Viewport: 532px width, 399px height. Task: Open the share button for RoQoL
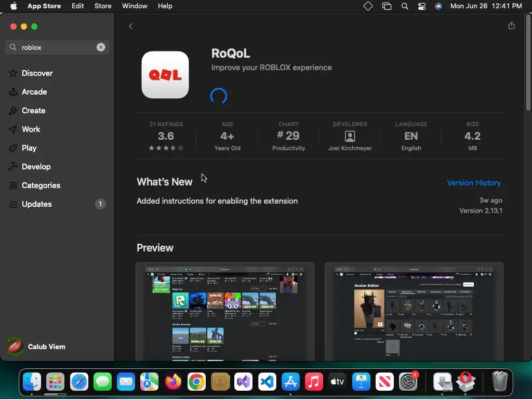pos(511,26)
